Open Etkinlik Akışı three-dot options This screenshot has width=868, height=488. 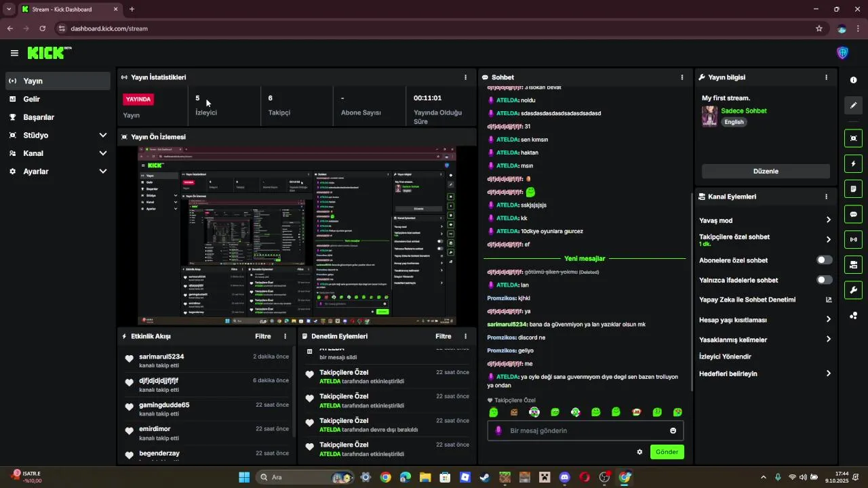pos(285,336)
